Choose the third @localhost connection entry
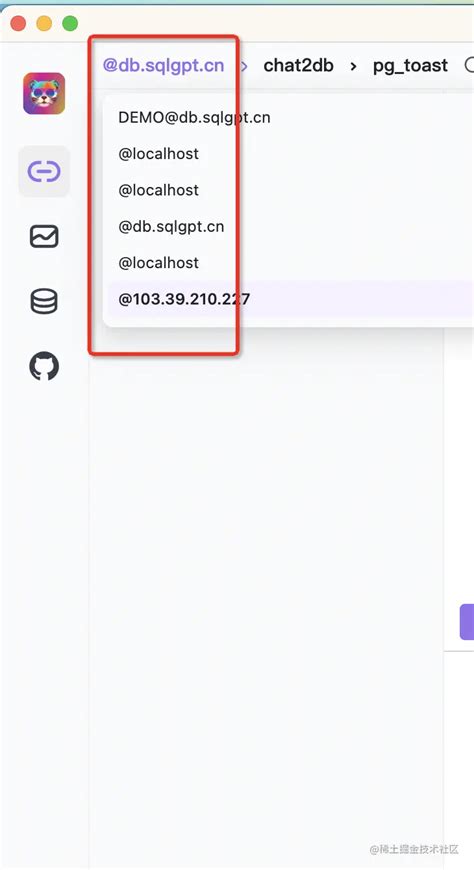Screen dimensions: 474x870 [158, 262]
